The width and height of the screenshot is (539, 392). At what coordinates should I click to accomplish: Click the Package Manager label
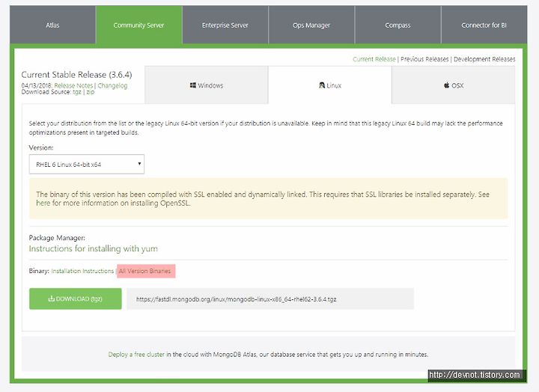(57, 238)
